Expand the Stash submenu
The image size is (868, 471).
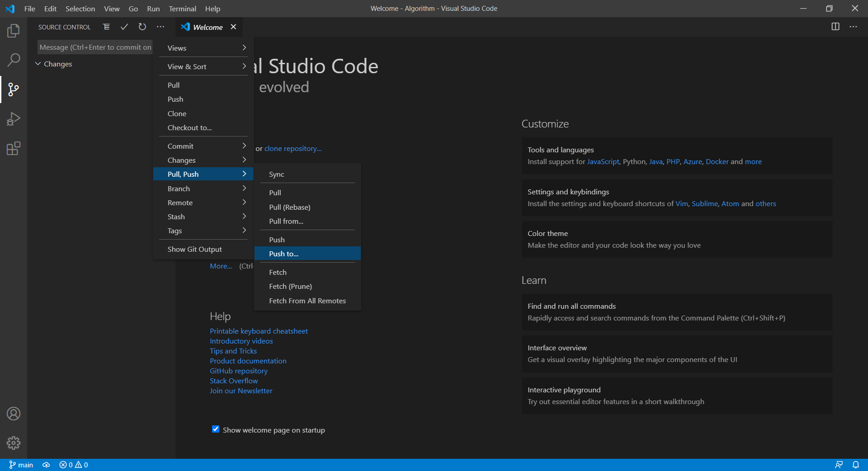(203, 217)
